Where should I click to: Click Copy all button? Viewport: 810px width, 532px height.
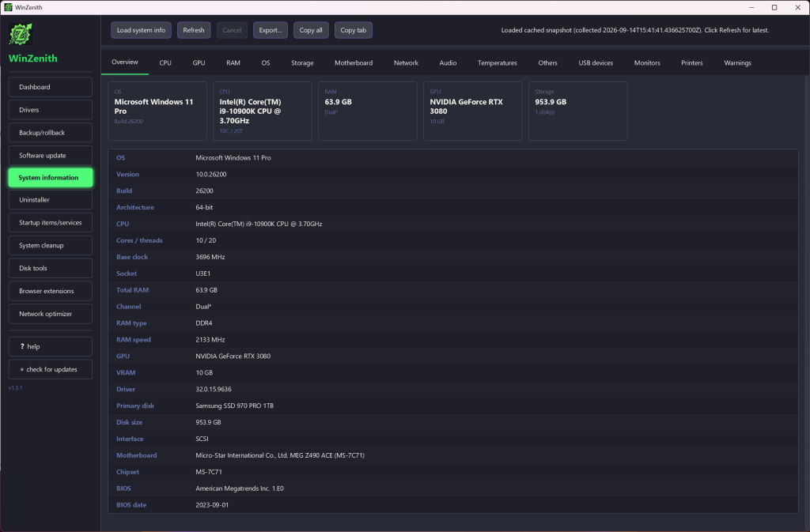pyautogui.click(x=311, y=30)
